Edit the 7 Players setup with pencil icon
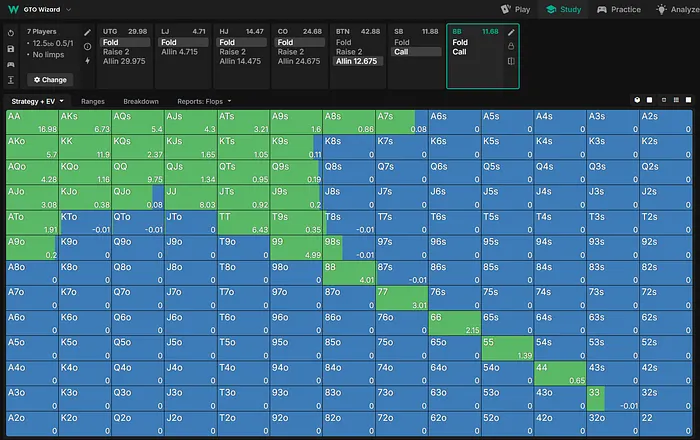Viewport: 700px width, 440px height. [88, 33]
